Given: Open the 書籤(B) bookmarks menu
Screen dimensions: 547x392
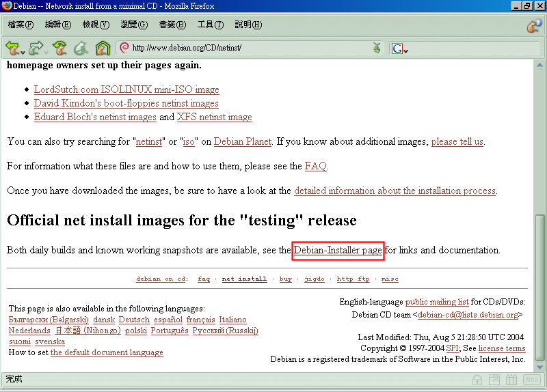Looking at the screenshot, I should (x=172, y=25).
